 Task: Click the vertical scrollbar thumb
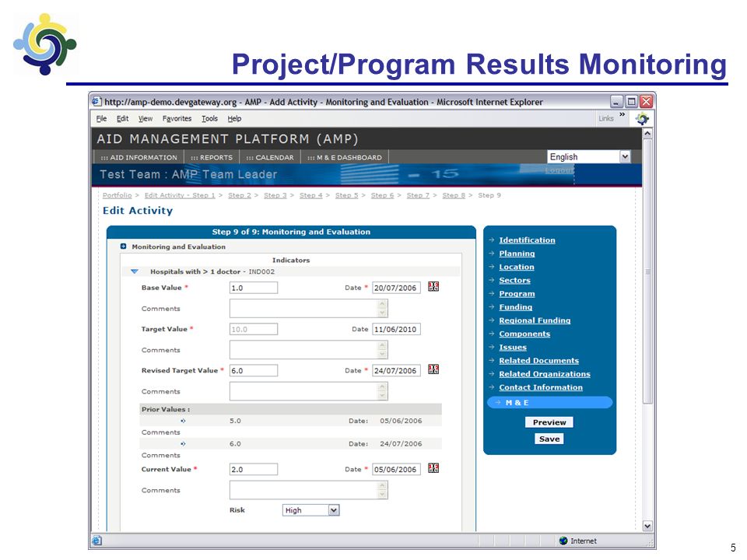tap(647, 271)
